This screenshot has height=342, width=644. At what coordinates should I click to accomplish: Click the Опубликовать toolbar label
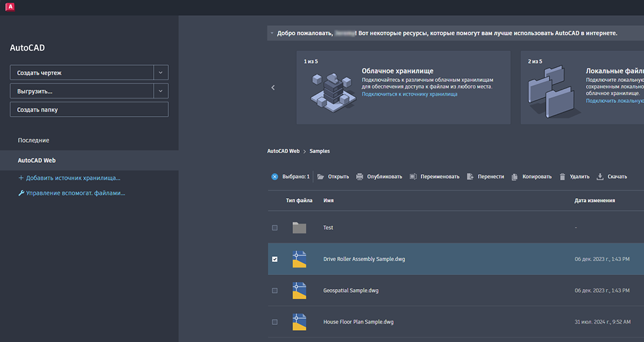coord(384,177)
